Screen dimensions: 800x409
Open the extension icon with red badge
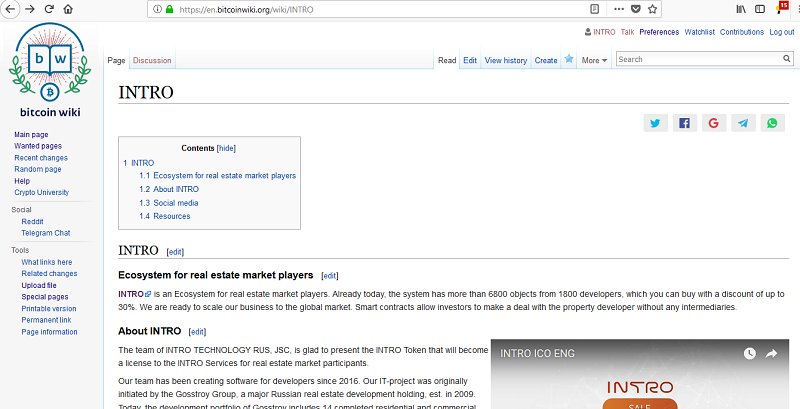click(782, 8)
